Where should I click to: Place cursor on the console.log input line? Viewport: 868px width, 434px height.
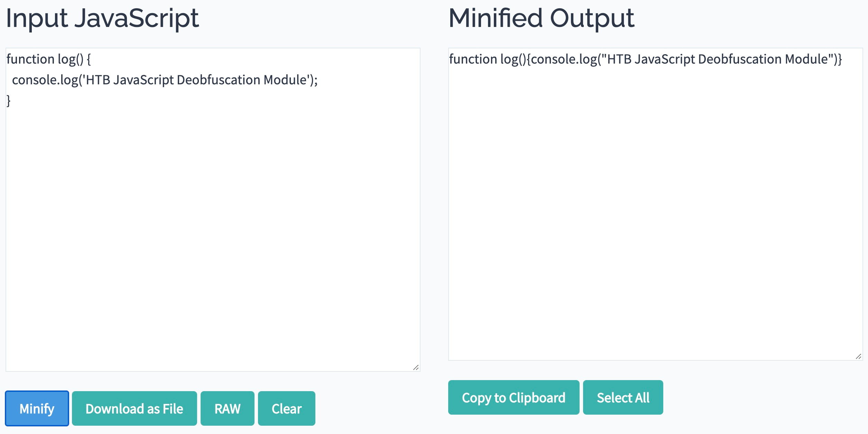coord(165,80)
